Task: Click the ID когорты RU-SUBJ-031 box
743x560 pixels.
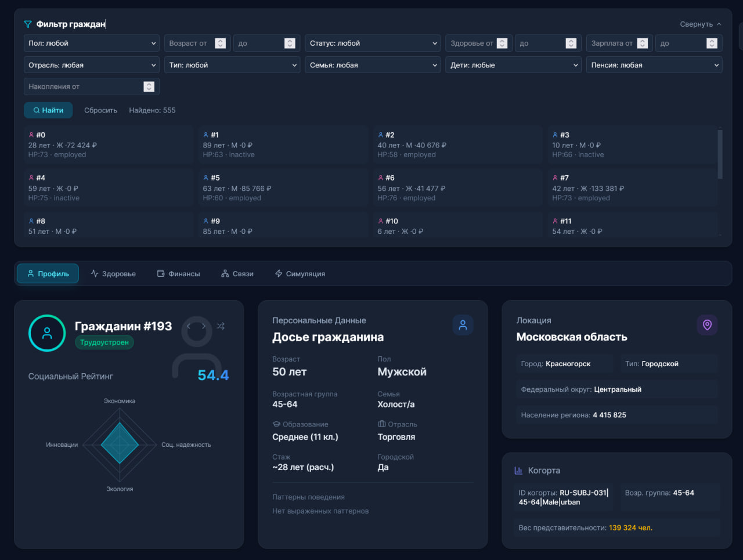Action: coord(563,497)
